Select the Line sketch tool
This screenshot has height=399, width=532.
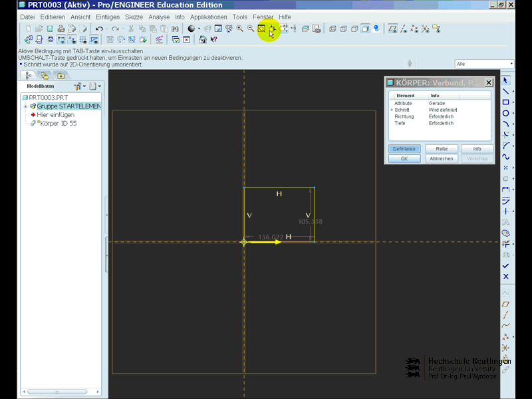(505, 91)
